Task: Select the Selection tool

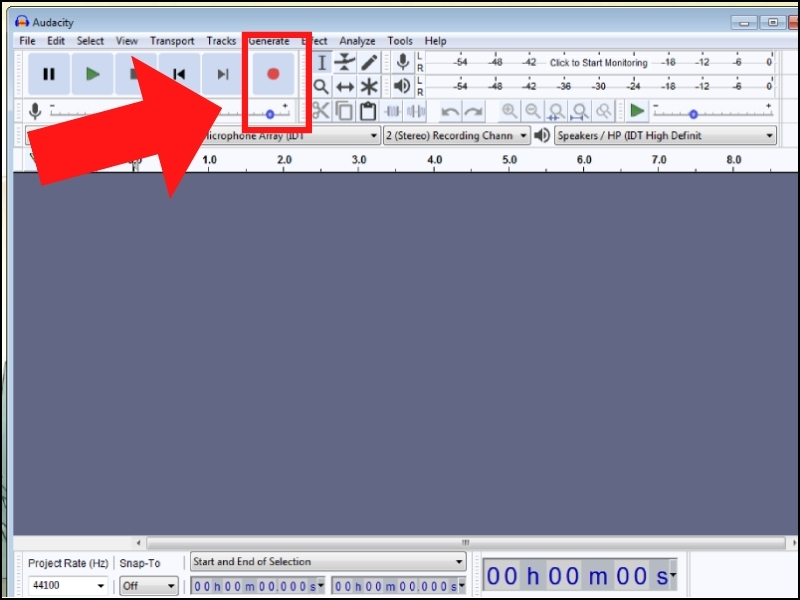Action: point(322,62)
